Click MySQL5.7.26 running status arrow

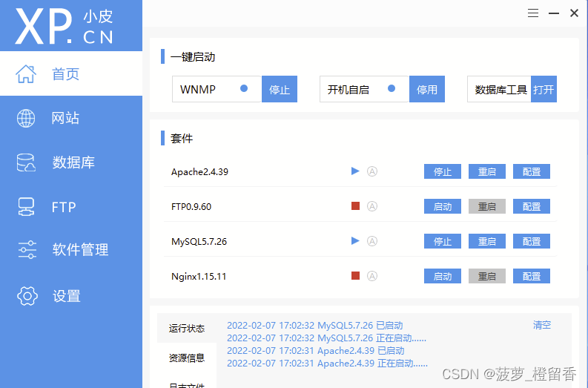[x=355, y=241]
